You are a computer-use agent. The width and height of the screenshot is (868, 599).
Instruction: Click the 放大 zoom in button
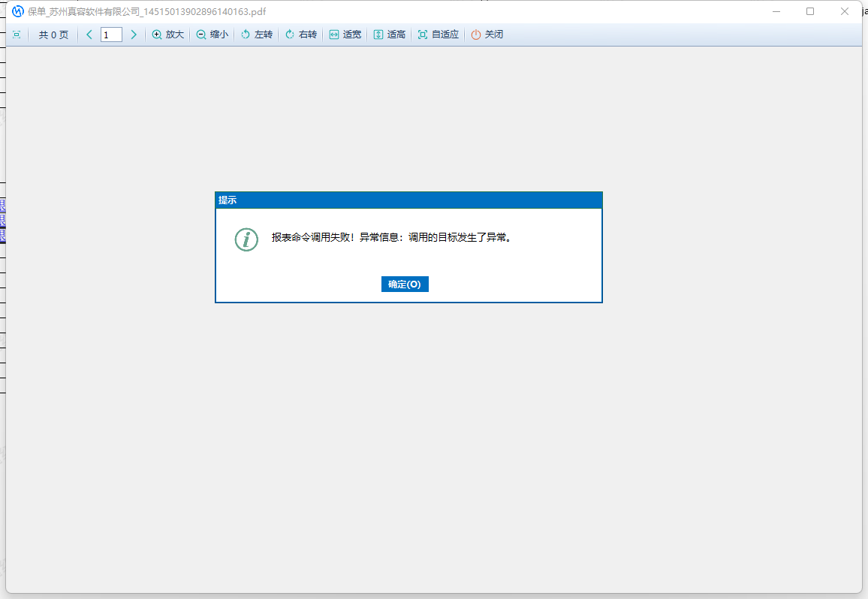click(167, 35)
